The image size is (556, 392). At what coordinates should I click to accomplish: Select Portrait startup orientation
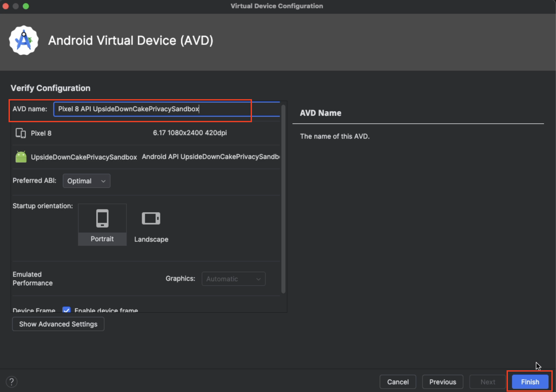(x=102, y=225)
